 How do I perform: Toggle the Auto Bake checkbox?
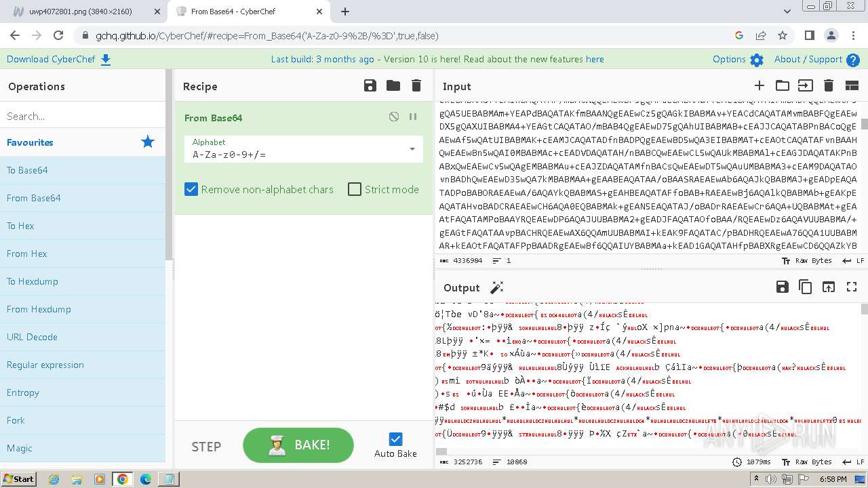[x=395, y=439]
